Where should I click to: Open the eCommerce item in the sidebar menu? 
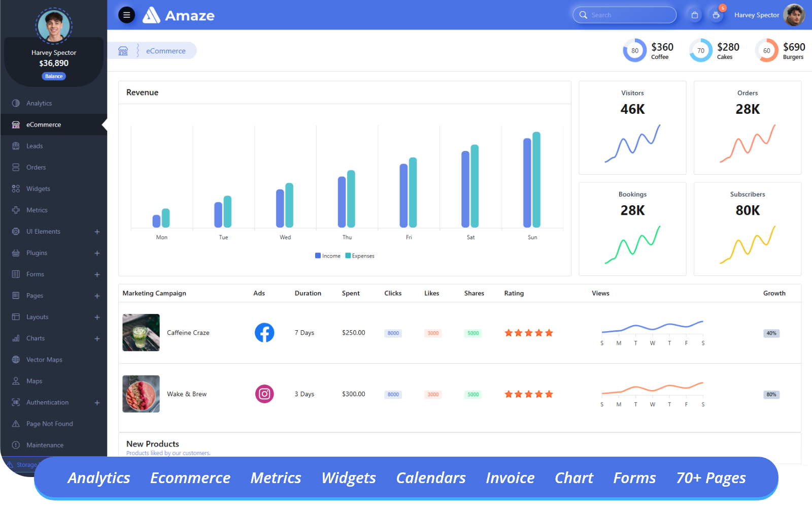pyautogui.click(x=45, y=124)
